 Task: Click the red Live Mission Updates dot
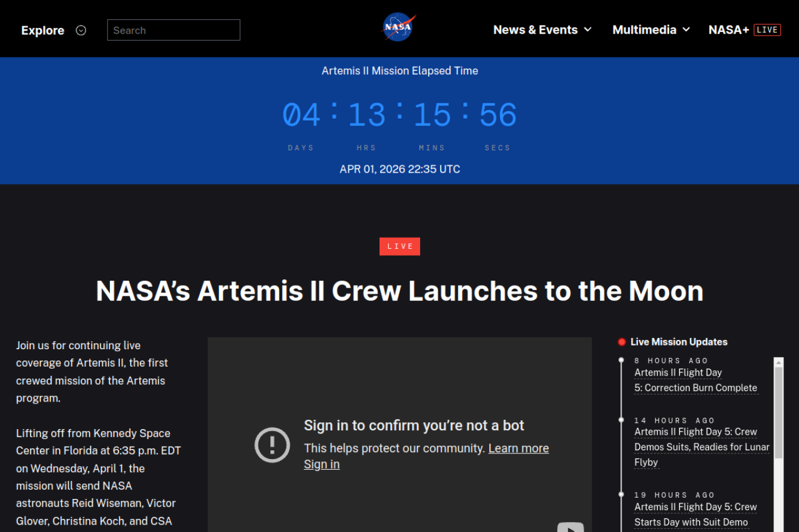(622, 342)
